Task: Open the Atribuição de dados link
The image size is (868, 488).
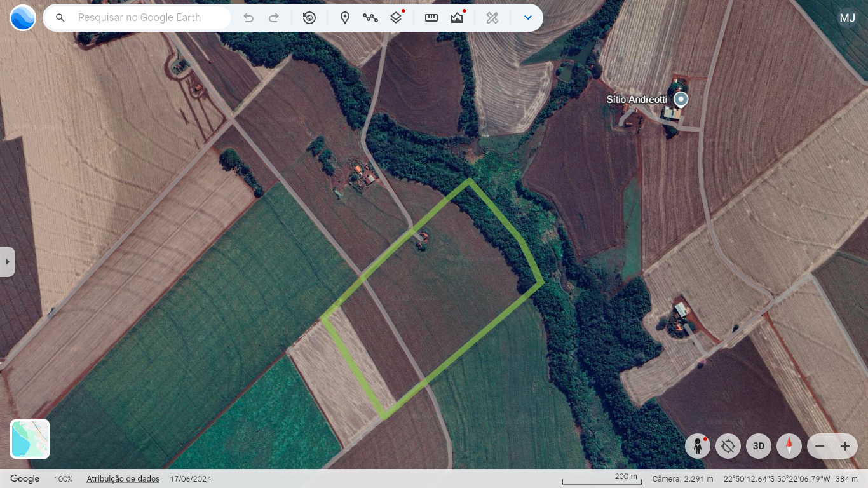Action: (123, 479)
